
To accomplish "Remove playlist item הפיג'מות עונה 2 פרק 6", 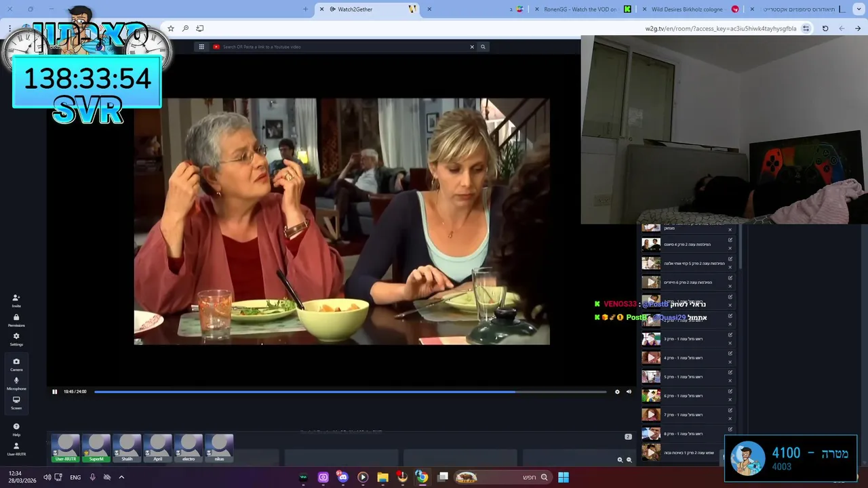I will [x=730, y=286].
